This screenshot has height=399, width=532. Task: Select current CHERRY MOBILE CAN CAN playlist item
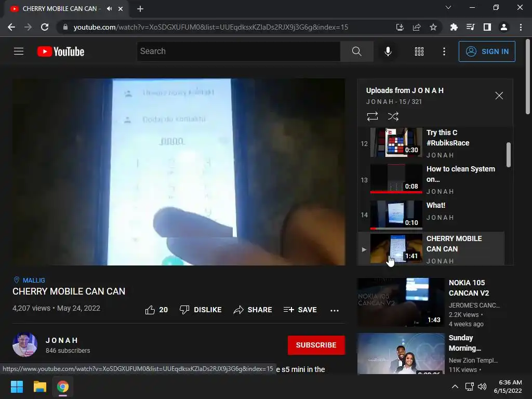[431, 248]
